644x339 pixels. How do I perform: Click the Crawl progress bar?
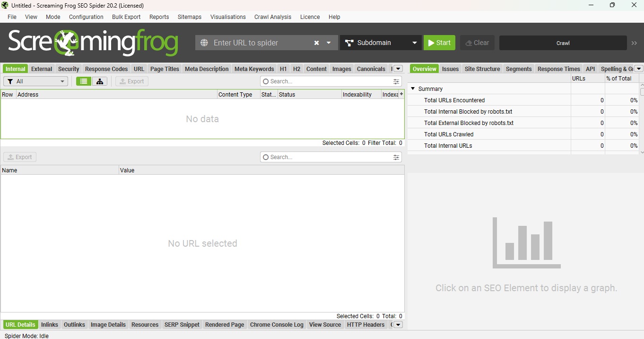tap(563, 43)
